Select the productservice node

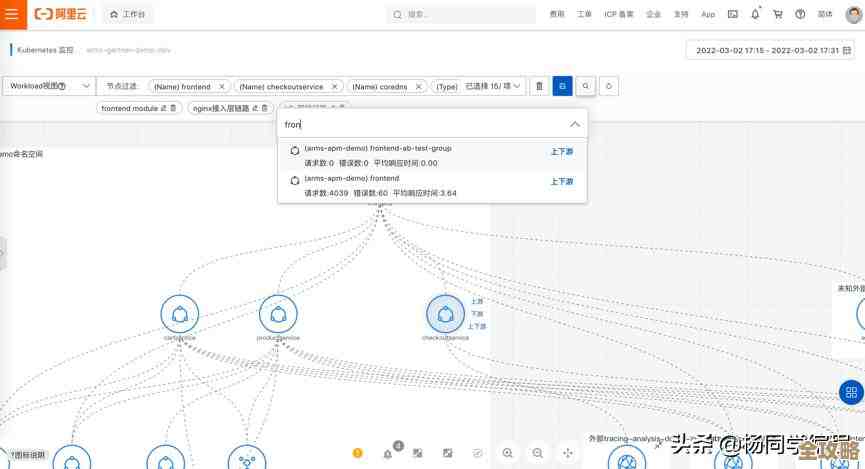[278, 313]
